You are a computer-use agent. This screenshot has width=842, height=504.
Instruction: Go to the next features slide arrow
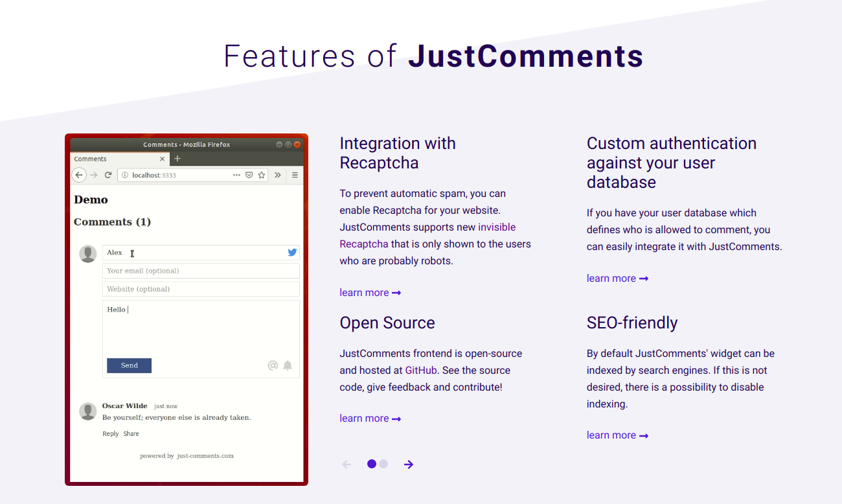(x=409, y=464)
